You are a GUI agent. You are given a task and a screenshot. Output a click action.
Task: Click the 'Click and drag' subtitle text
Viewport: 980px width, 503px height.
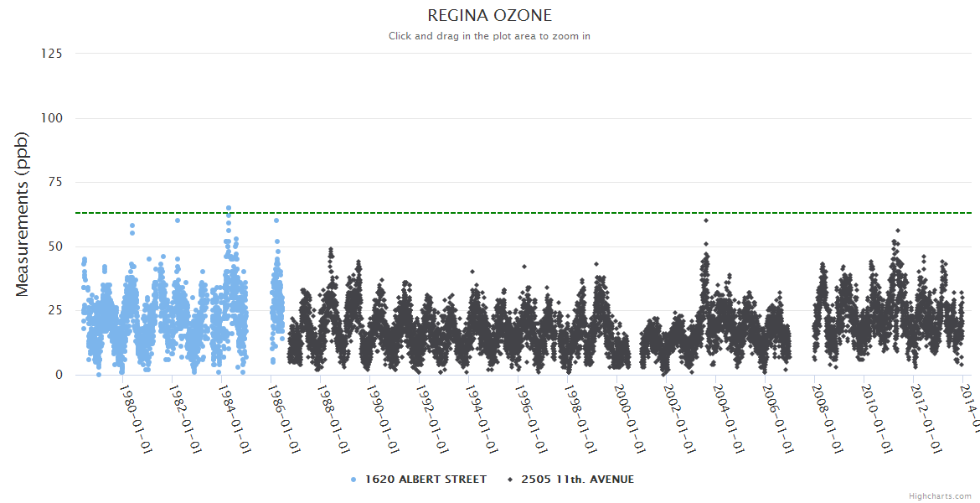coord(489,36)
